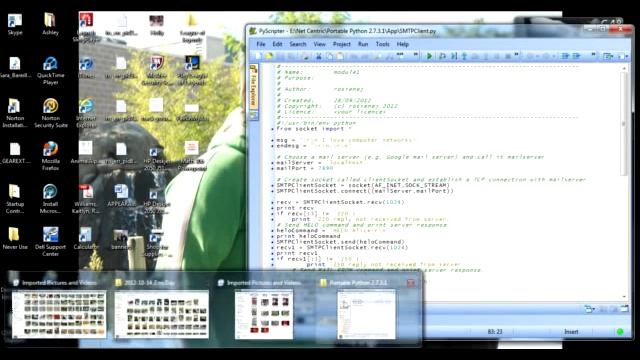Click the editor scrollbar up arrow
Viewport: 640px width, 360px height.
(x=624, y=69)
